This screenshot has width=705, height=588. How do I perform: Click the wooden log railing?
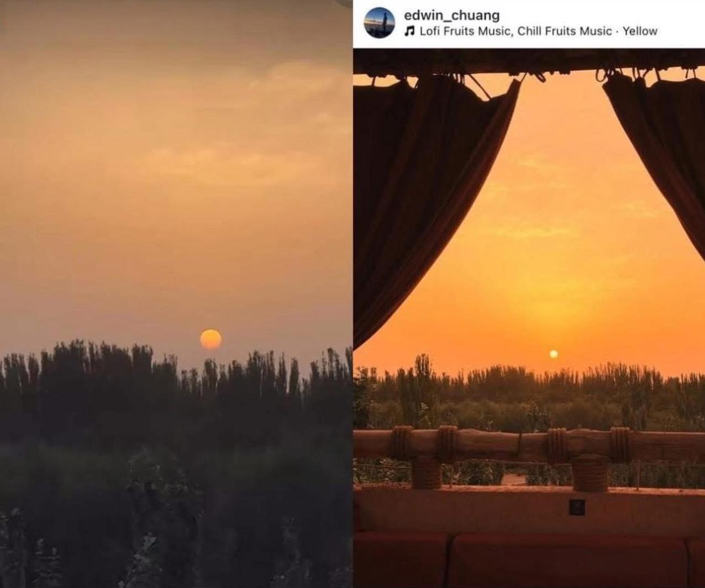click(x=529, y=444)
